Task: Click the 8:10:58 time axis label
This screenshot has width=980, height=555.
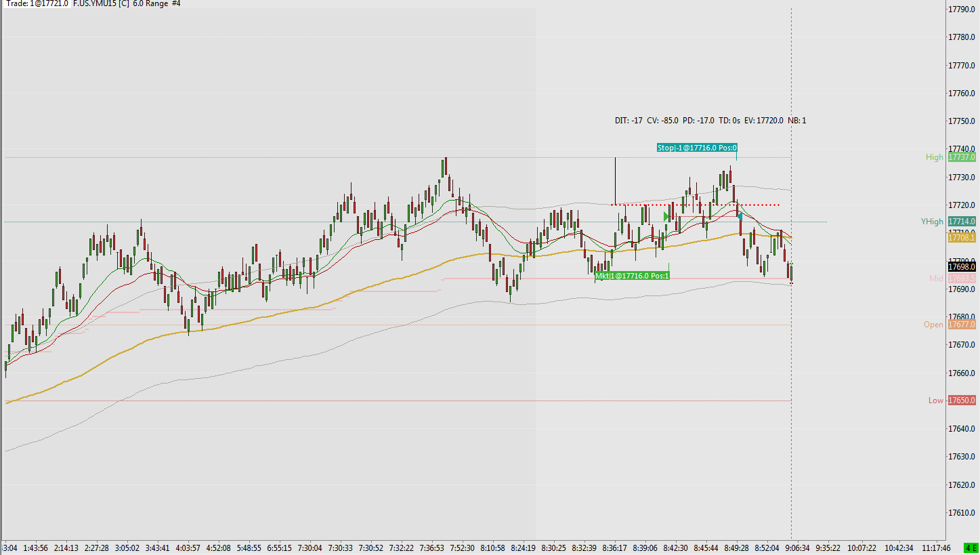Action: (493, 548)
